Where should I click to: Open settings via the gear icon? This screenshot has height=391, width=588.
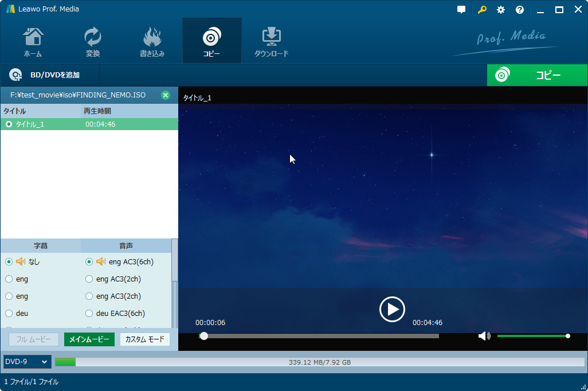501,10
